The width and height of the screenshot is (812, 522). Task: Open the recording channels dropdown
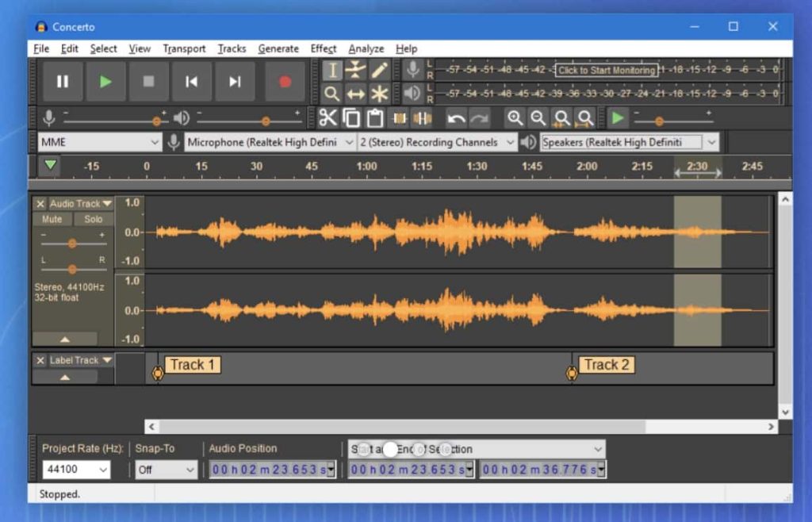click(435, 142)
